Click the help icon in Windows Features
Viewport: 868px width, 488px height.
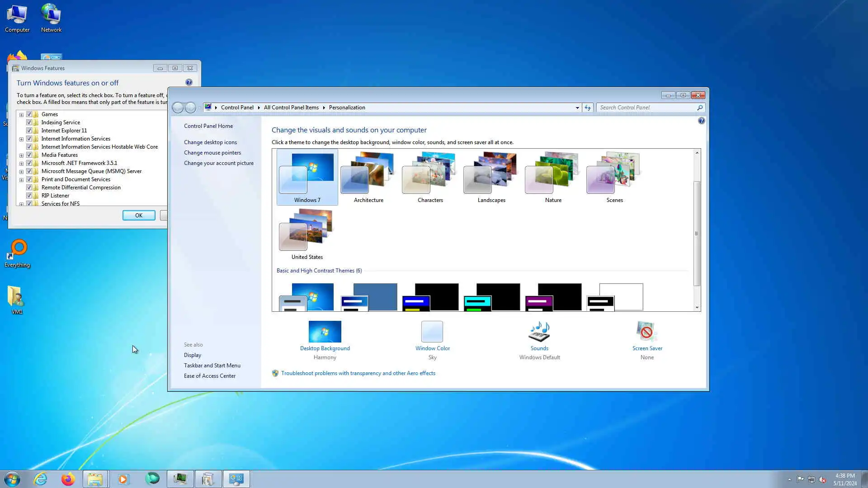[189, 82]
